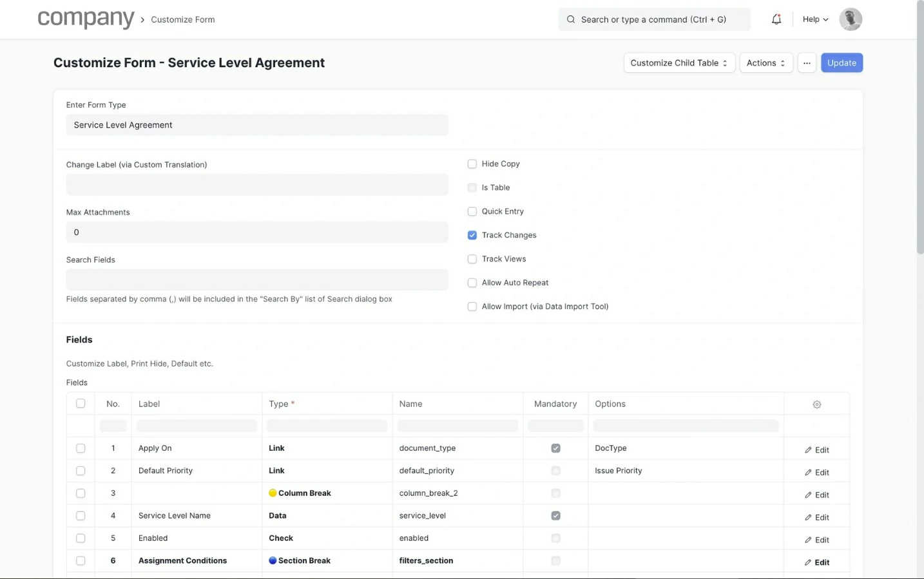Open the notifications bell icon
Image resolution: width=924 pixels, height=579 pixels.
click(776, 19)
